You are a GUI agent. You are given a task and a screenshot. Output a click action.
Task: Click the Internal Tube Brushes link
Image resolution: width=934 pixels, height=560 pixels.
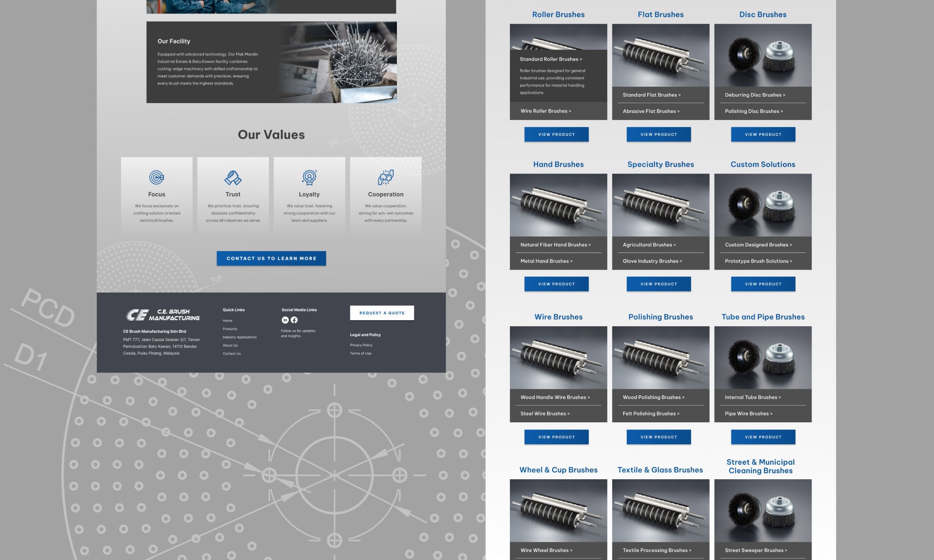tap(753, 397)
